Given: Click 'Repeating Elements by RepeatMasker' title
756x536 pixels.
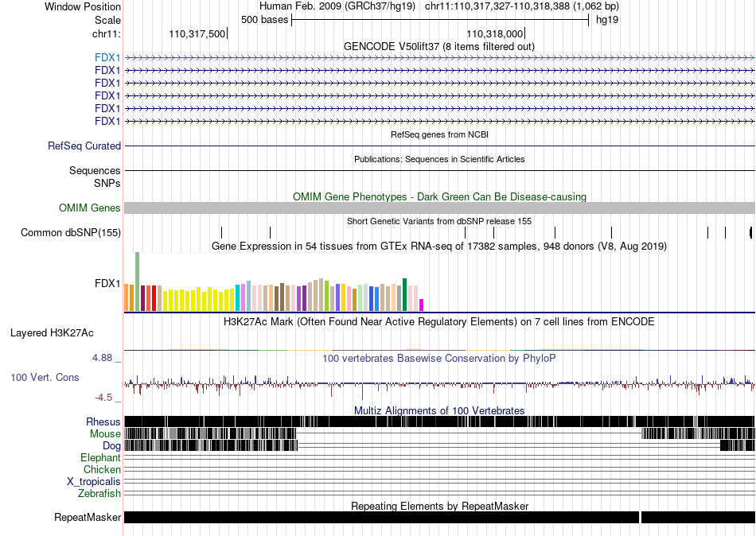Looking at the screenshot, I should click(x=439, y=506).
